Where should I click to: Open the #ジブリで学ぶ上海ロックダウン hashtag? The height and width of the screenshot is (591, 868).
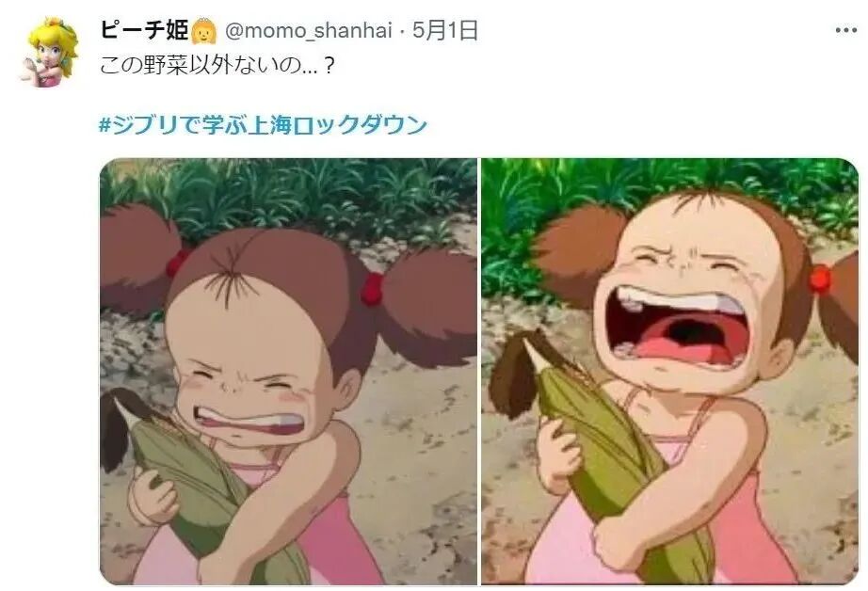(263, 124)
